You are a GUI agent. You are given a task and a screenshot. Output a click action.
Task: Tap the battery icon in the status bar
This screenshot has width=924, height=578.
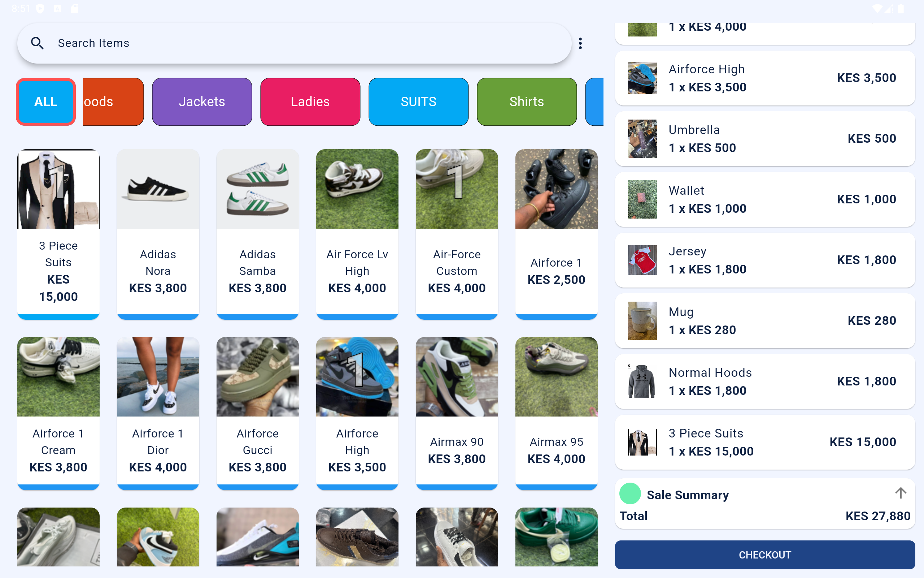[x=901, y=8]
